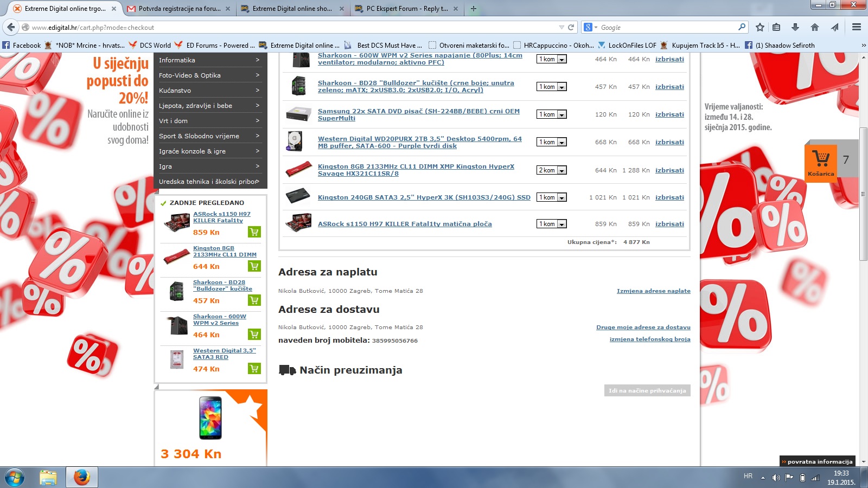Screen dimensions: 868x488
Task: Open the Košarica shopping cart icon
Action: (x=821, y=163)
